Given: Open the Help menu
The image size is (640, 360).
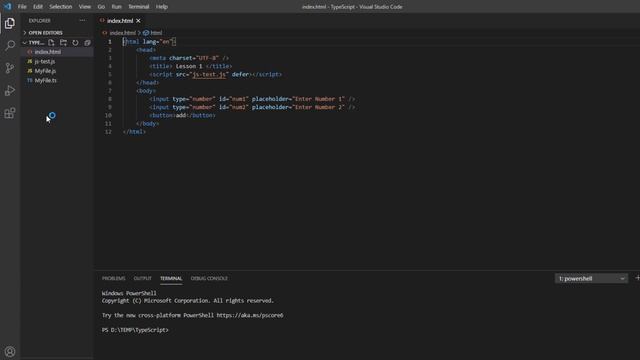Looking at the screenshot, I should (162, 7).
